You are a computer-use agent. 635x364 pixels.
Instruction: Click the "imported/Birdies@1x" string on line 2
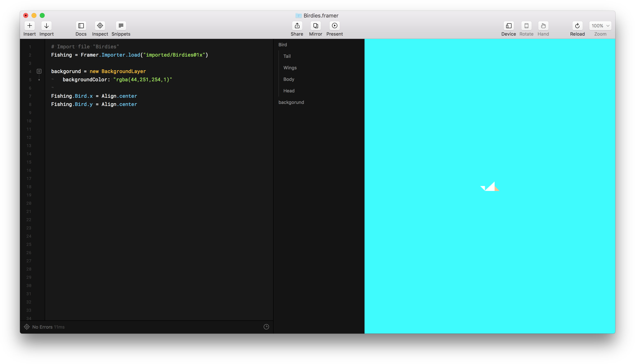[x=174, y=55]
